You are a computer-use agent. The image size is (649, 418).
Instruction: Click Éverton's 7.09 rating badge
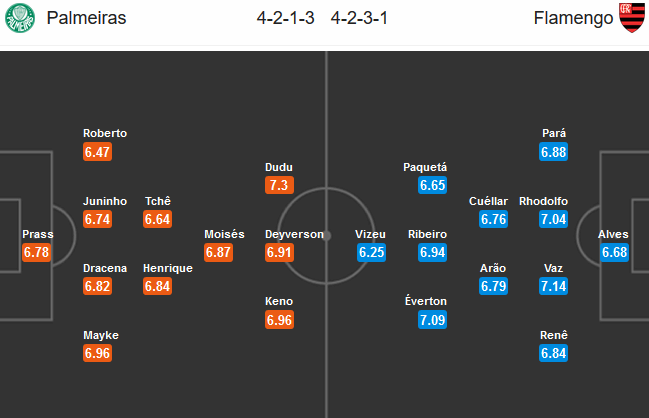[x=432, y=320]
